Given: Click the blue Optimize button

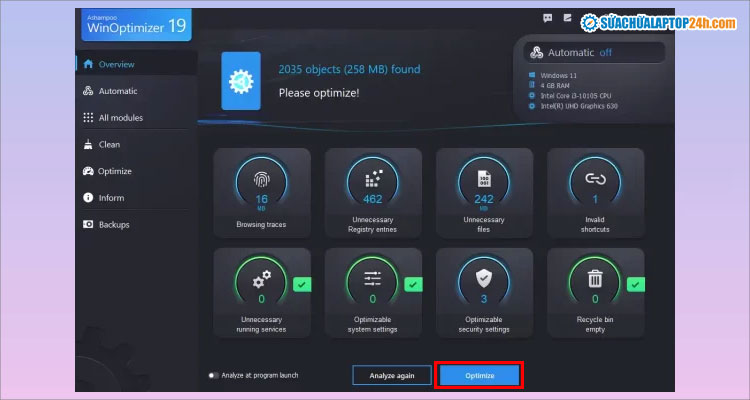Looking at the screenshot, I should (480, 376).
